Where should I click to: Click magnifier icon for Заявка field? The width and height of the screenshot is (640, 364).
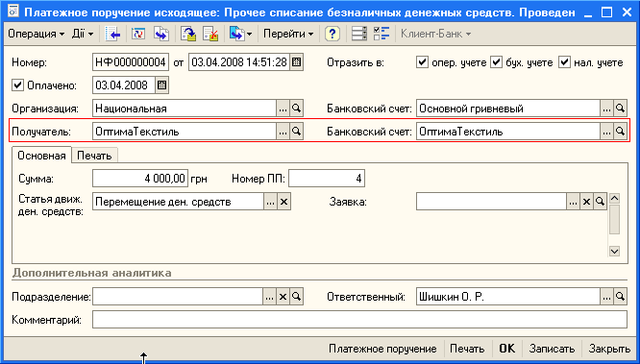point(600,202)
